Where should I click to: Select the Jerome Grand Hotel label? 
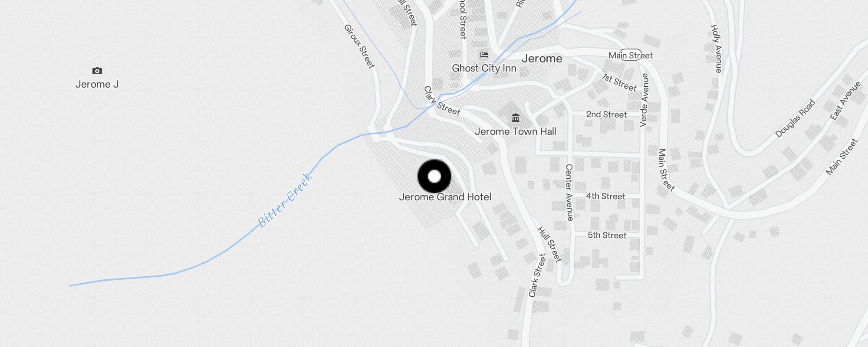click(x=445, y=197)
